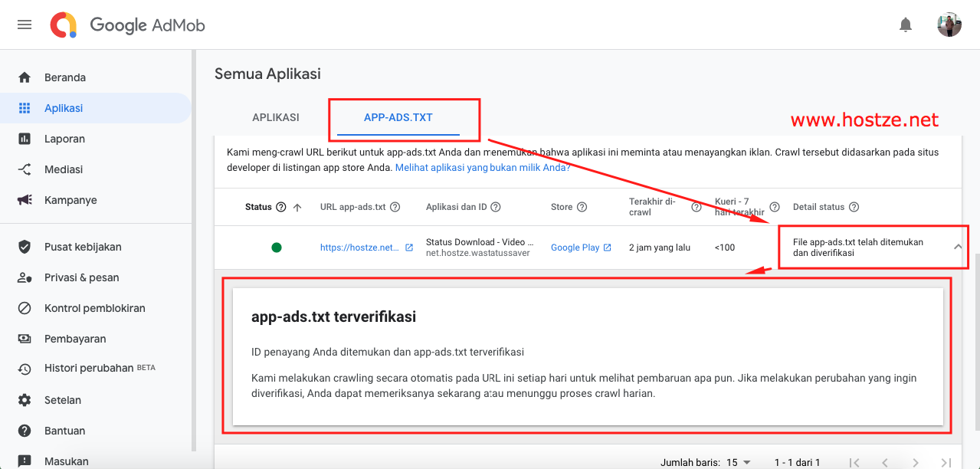Switch to the APLIKASI tab
Image resolution: width=980 pixels, height=469 pixels.
(276, 118)
